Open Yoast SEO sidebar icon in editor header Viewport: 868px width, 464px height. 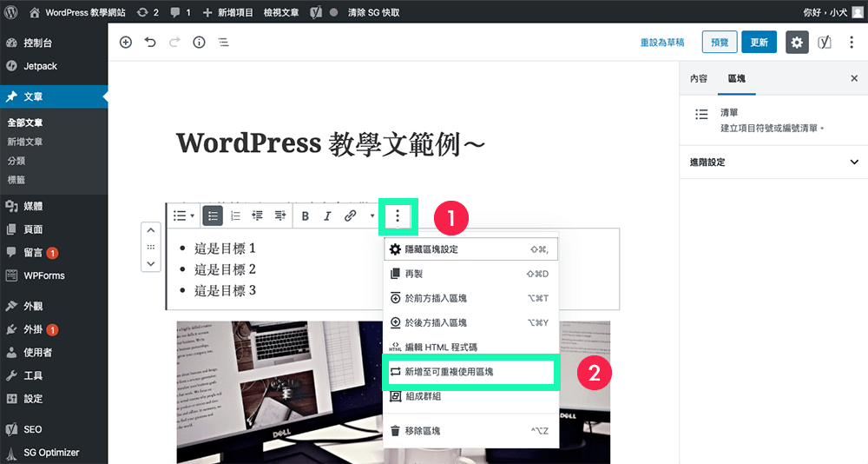(825, 42)
